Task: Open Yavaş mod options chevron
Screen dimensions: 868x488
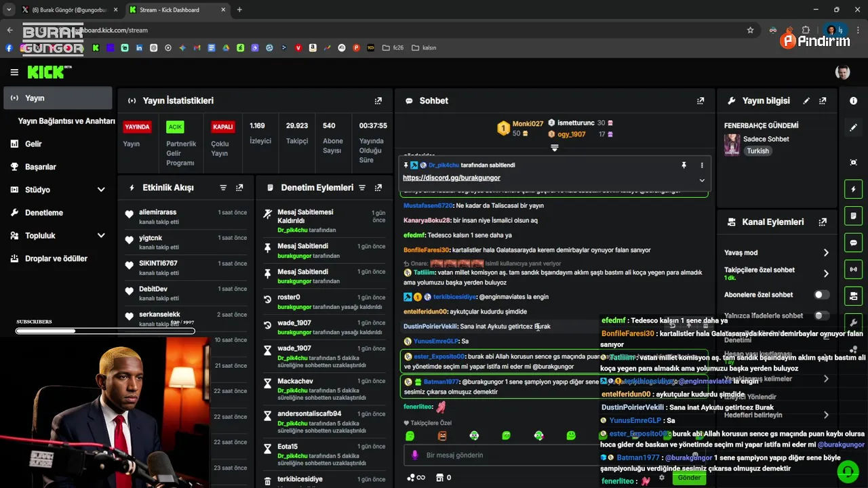Action: point(826,253)
